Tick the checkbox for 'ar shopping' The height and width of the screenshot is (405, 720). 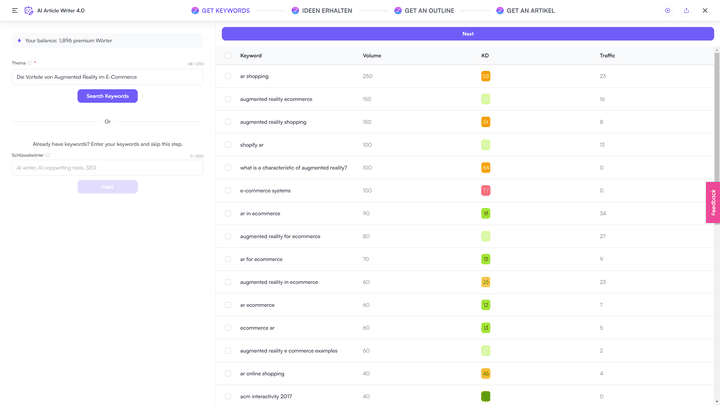(228, 76)
